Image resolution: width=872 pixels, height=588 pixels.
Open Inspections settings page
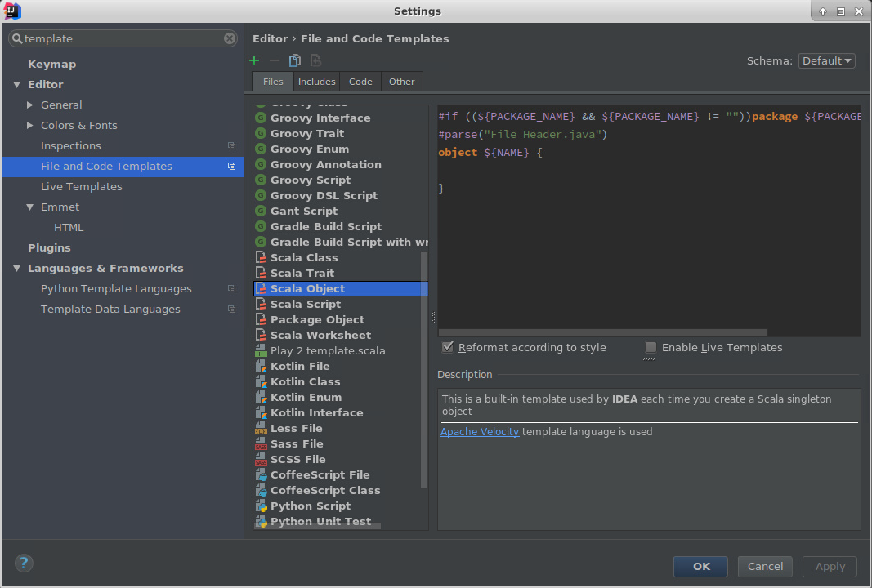tap(70, 145)
